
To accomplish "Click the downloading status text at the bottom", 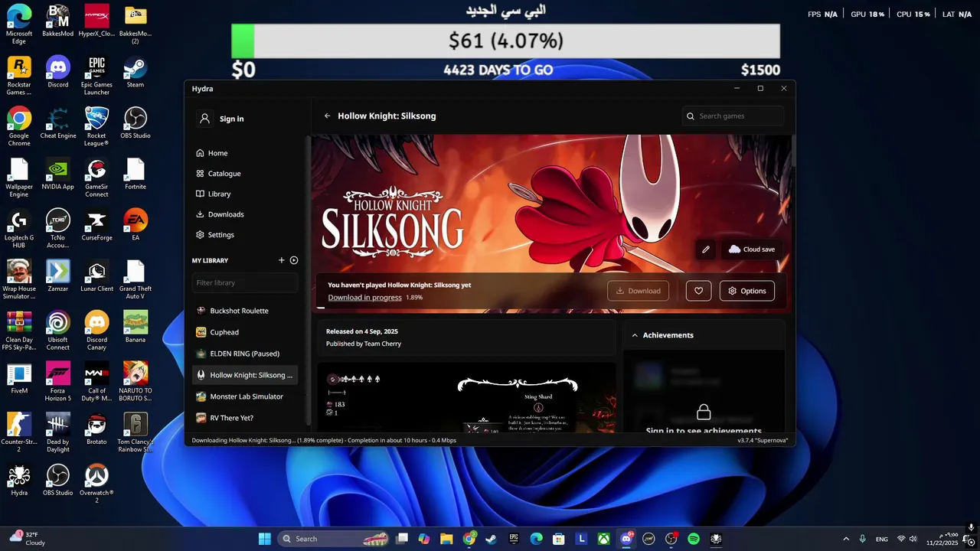I will (324, 440).
